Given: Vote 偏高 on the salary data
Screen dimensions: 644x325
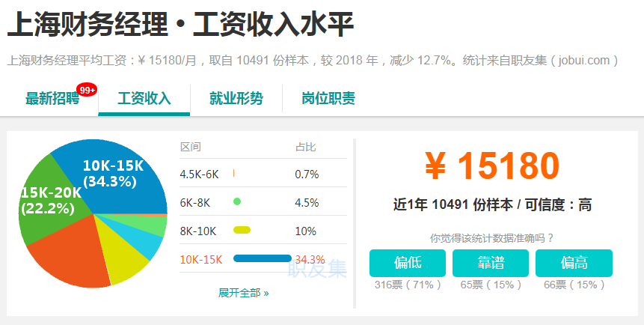Looking at the screenshot, I should click(574, 263).
